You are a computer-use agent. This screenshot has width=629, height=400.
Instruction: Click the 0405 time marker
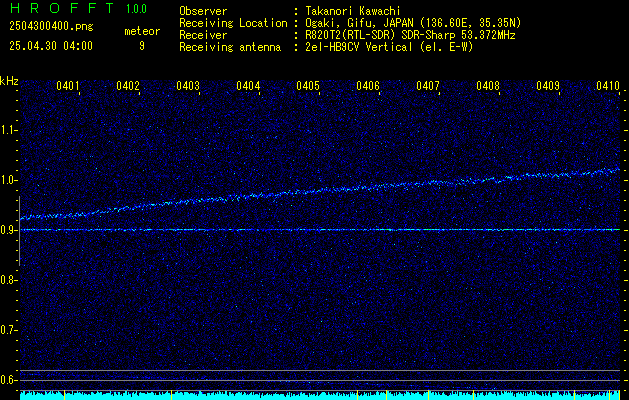click(x=308, y=86)
